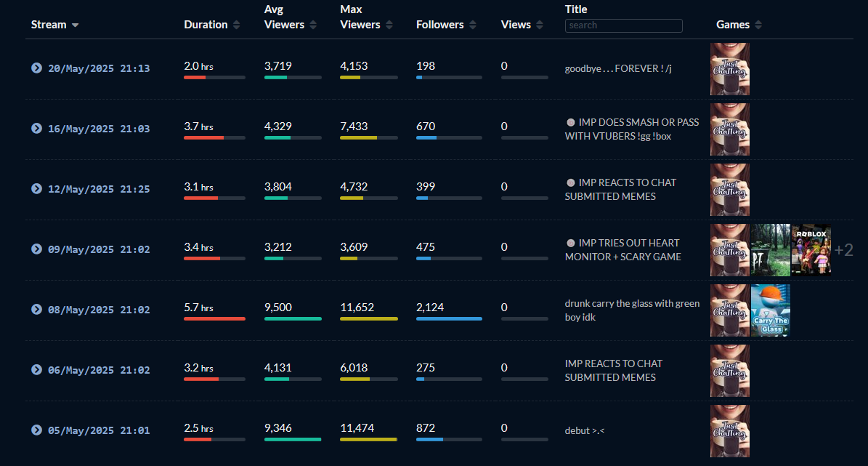The width and height of the screenshot is (868, 466).
Task: Expand the 09/May/2025 21:02 stream row arrow
Action: point(36,249)
